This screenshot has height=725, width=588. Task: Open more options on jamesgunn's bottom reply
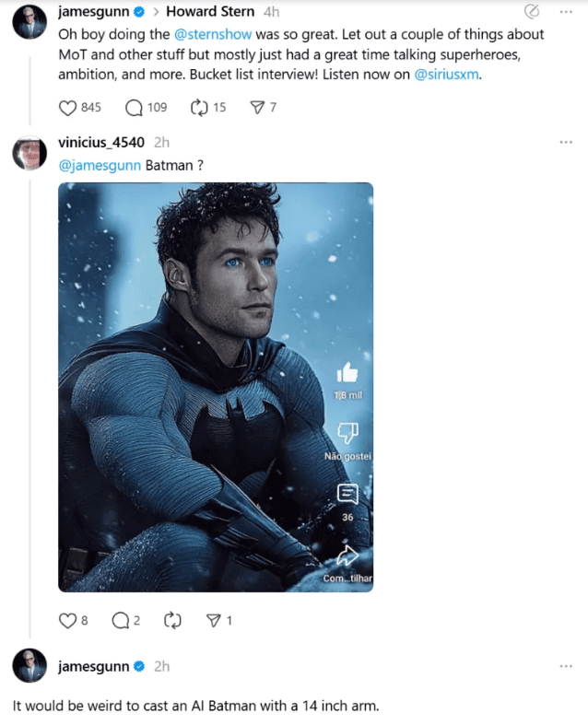click(x=566, y=666)
